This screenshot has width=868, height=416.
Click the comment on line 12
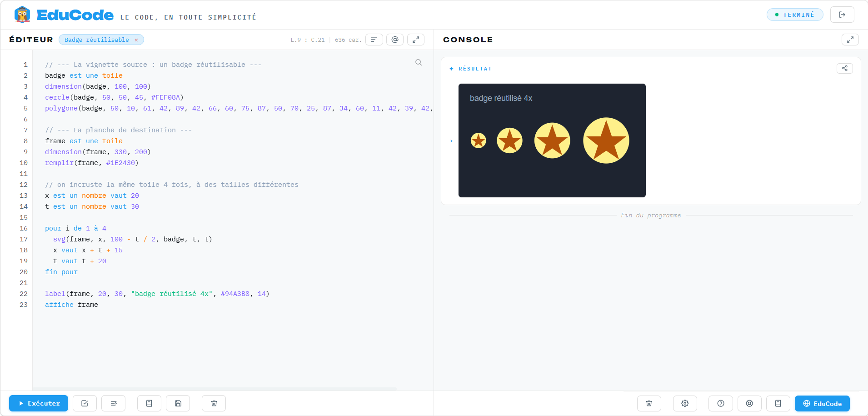[172, 185]
